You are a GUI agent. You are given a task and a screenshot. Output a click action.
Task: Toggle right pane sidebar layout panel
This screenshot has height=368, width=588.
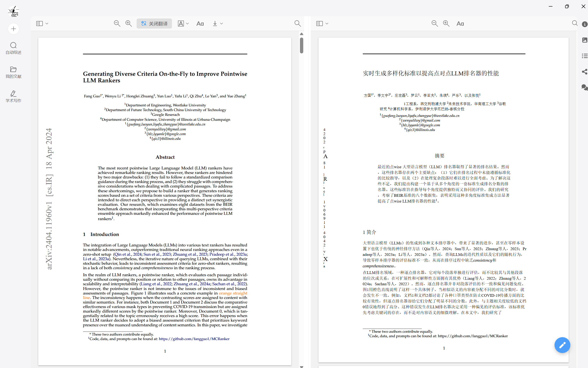click(319, 24)
